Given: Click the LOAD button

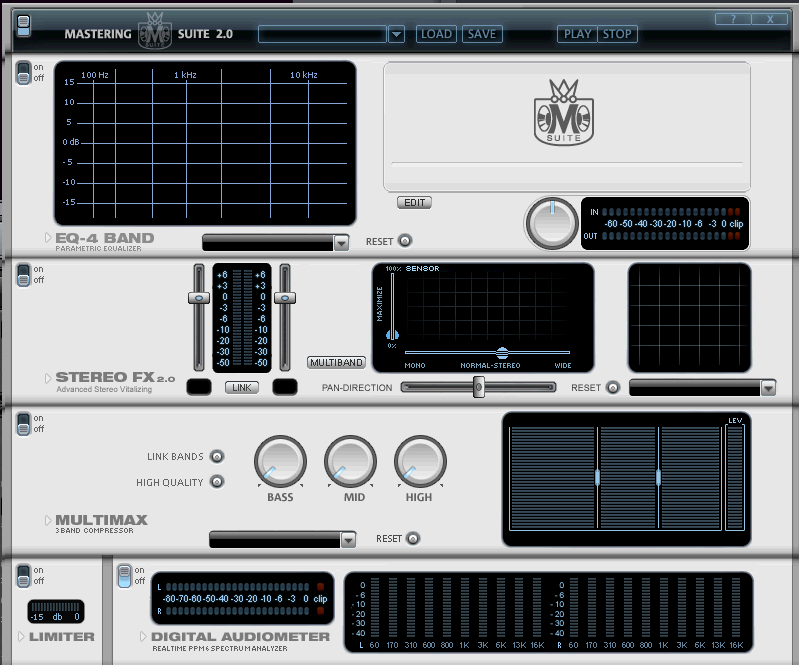Looking at the screenshot, I should (x=436, y=34).
